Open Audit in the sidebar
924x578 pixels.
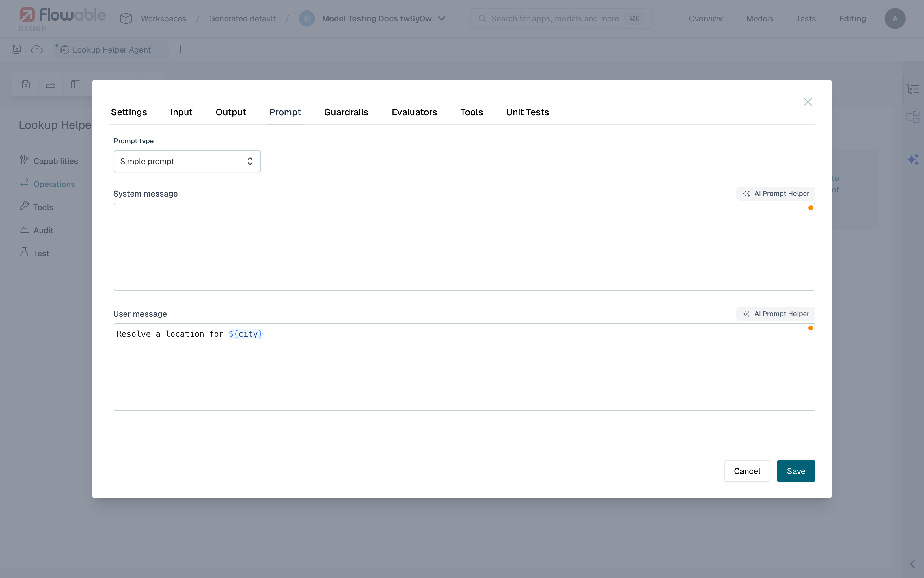pyautogui.click(x=37, y=230)
